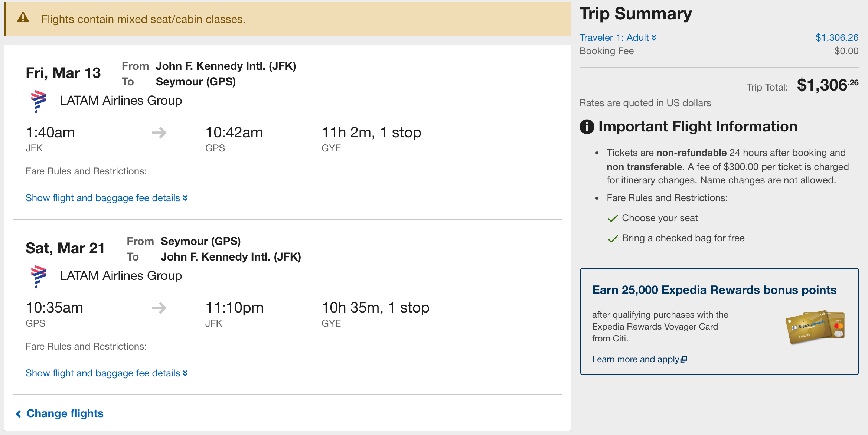Click Earn 25,000 Expedia Rewards bonus points heading

pos(714,290)
